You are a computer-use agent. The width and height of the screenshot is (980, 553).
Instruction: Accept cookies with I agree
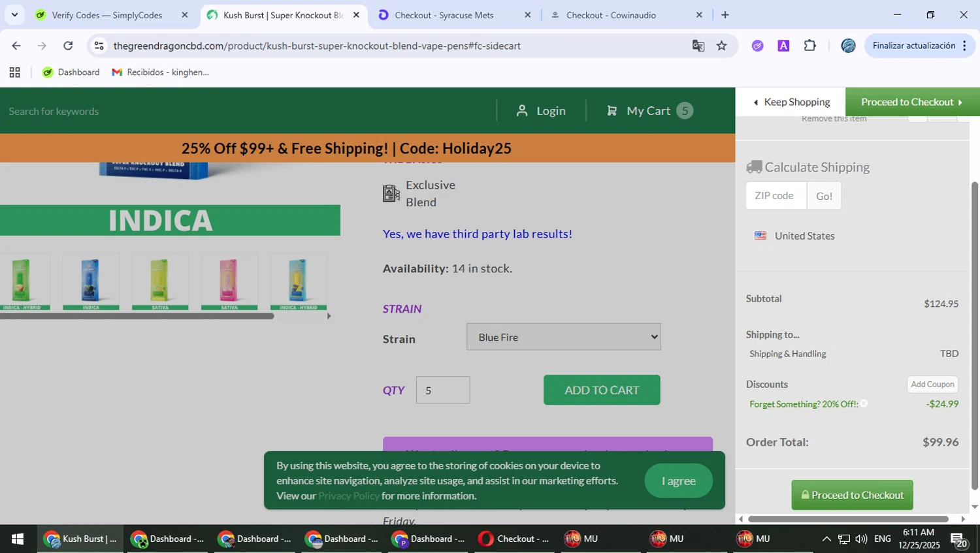(679, 481)
